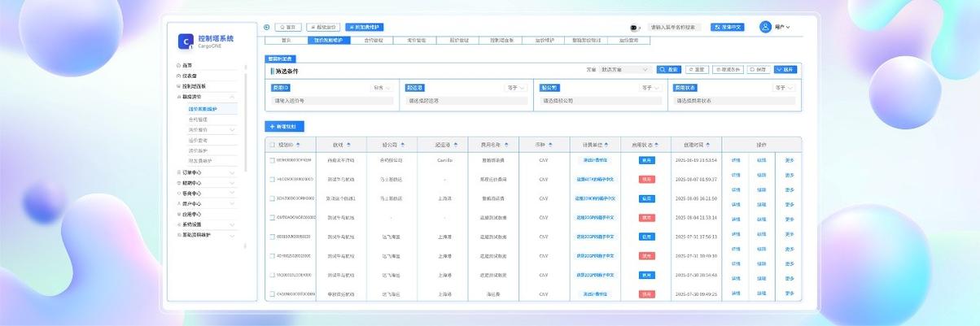Click the 首页 home icon in sidebar
980x326 pixels.
[178, 65]
